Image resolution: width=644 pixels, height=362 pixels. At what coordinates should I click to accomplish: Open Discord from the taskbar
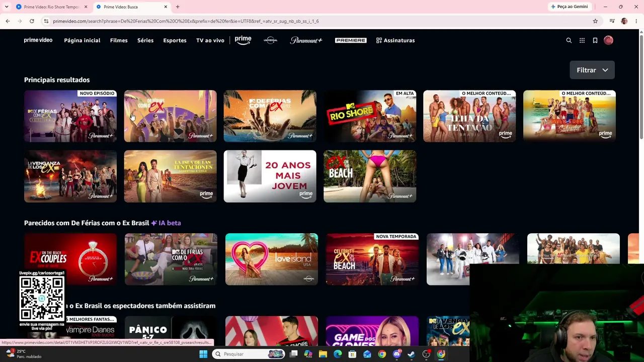click(x=396, y=354)
